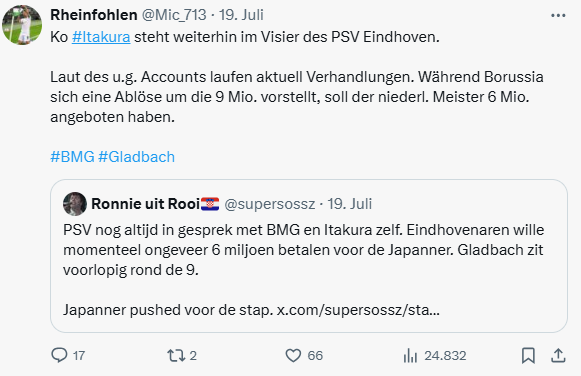Follow the #Itakura hashtag link
Screen dimensions: 581x376
tap(101, 37)
